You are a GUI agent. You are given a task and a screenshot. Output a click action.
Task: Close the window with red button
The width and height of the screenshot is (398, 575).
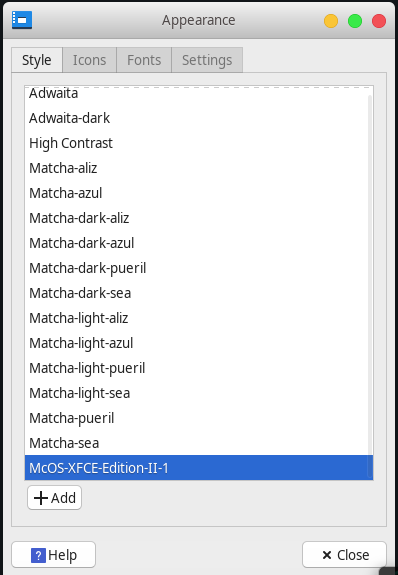[379, 21]
